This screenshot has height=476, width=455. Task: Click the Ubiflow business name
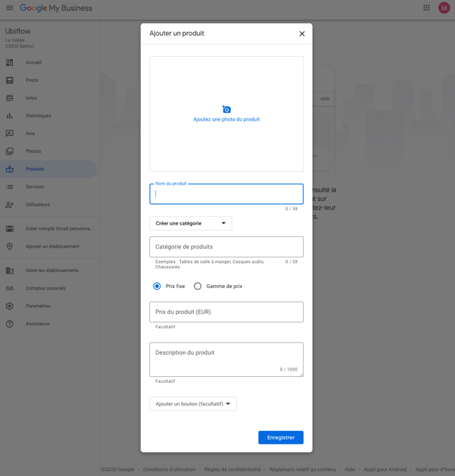pos(18,32)
